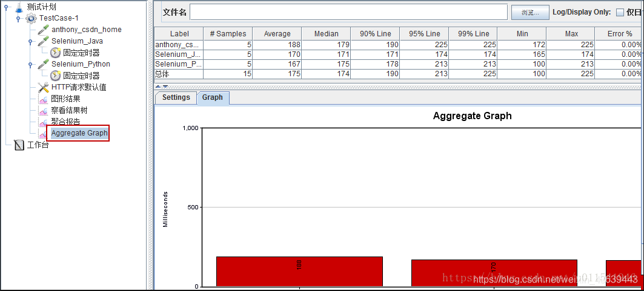Click the Selenium_Java sampler pipette icon
Screen dimensions: 644x291
tap(44, 41)
